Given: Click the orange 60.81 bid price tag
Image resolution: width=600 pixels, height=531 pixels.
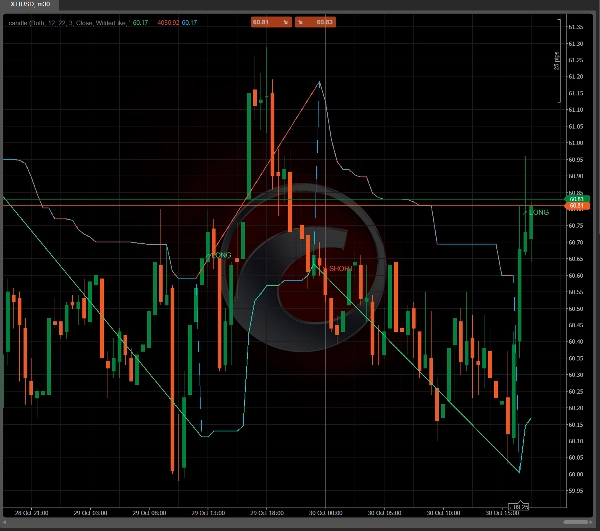Looking at the screenshot, I should coord(577,206).
